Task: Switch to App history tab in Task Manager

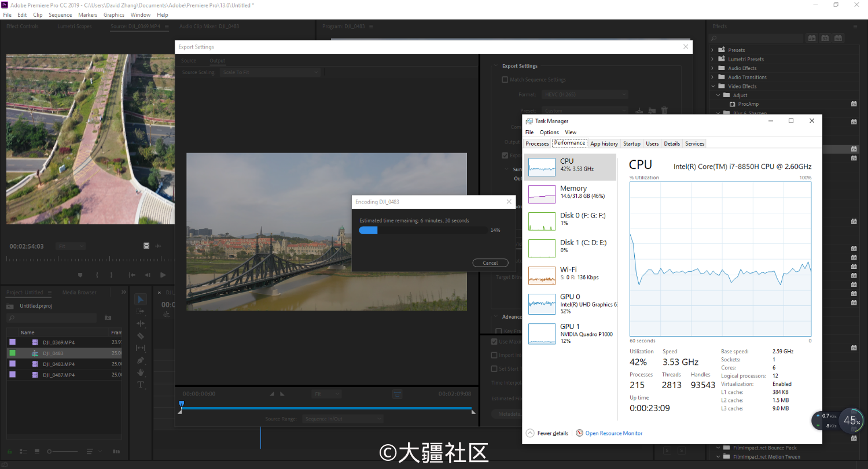Action: 604,143
